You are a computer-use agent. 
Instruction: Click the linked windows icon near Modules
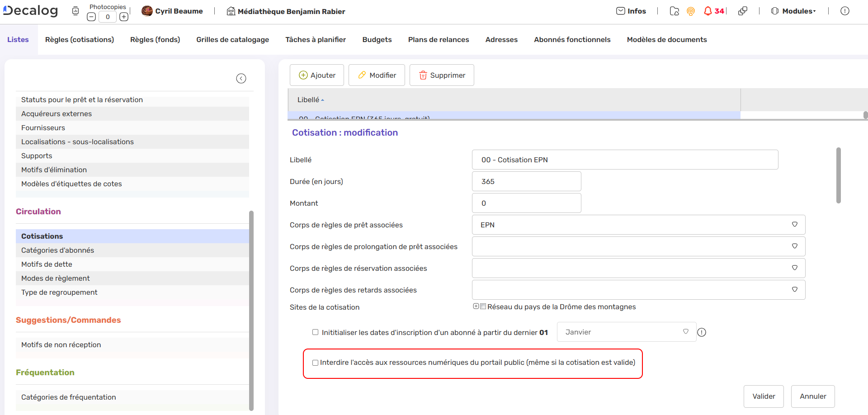pos(743,11)
